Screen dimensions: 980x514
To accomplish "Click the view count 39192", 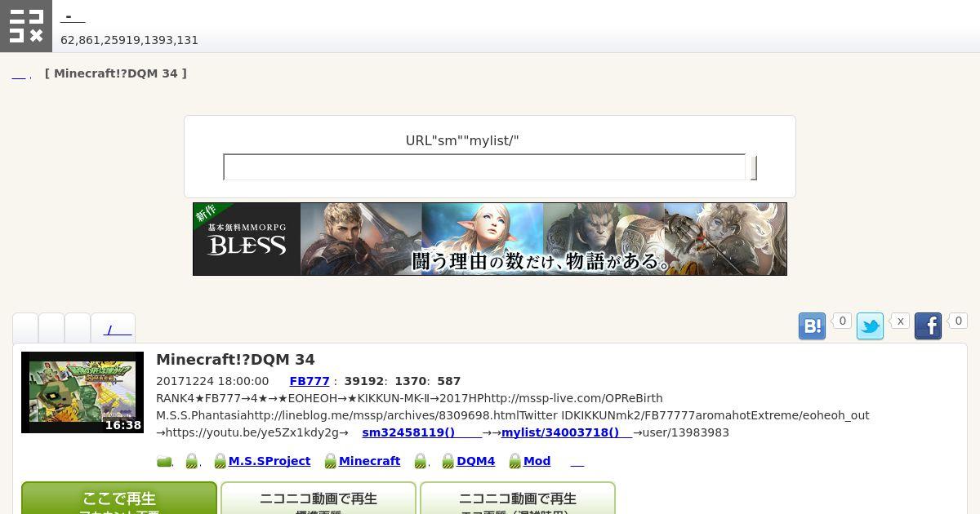I will tap(363, 381).
